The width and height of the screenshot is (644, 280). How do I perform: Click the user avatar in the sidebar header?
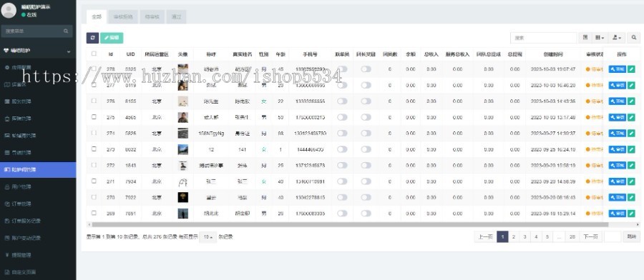pos(9,11)
